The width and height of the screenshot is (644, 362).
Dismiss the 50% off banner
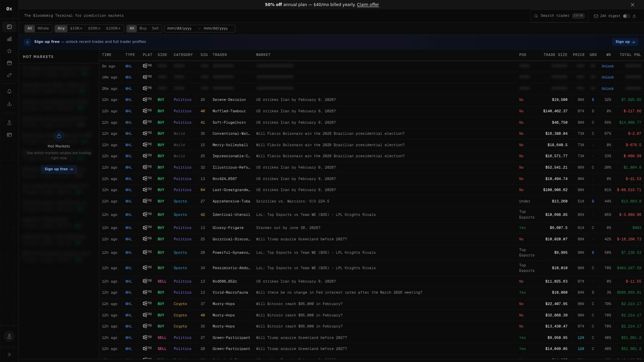[633, 5]
